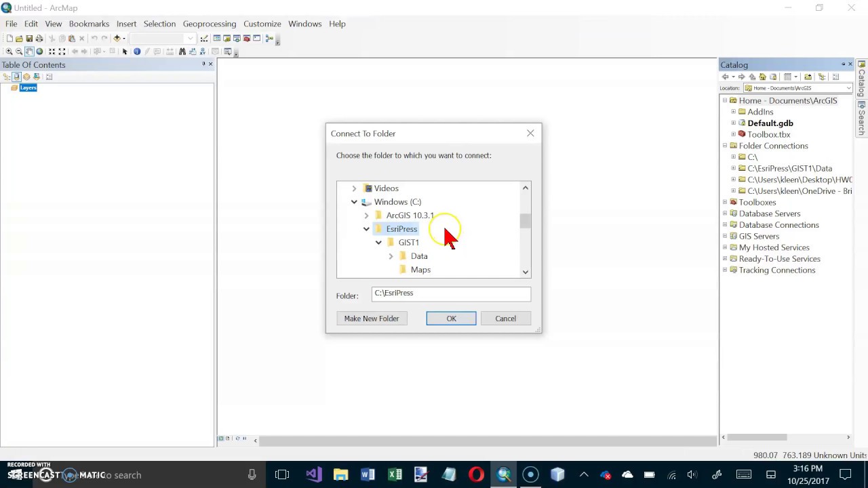868x488 pixels.
Task: Expand the Toolboxes node in Catalog
Action: click(x=724, y=202)
